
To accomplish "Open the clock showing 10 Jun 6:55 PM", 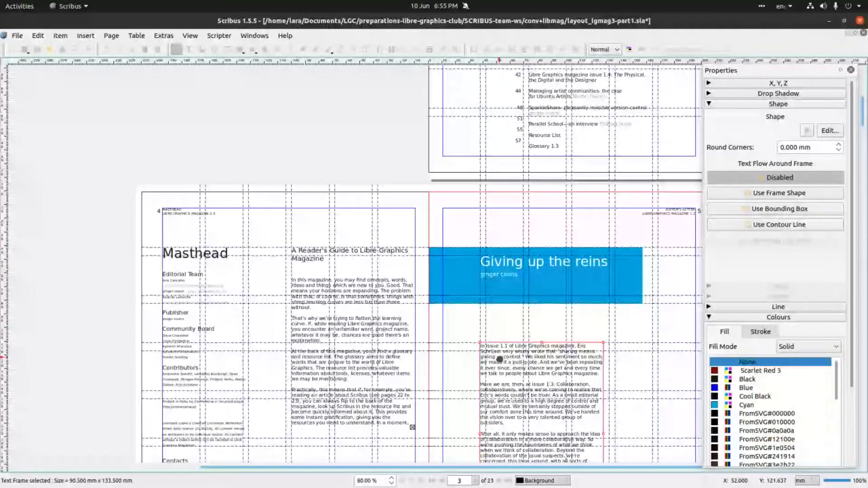I will pos(434,6).
